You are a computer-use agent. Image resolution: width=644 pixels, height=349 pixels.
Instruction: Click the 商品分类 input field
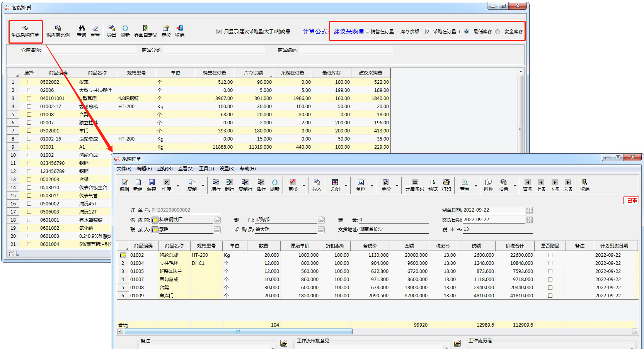(214, 50)
